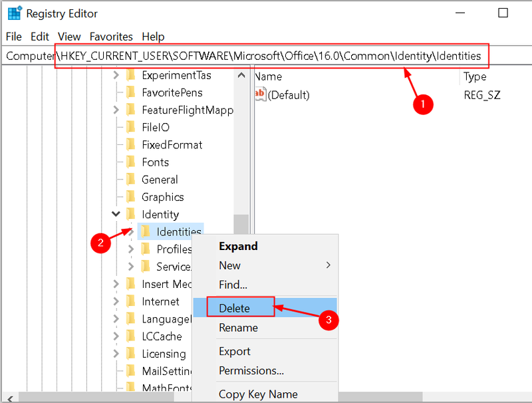The height and width of the screenshot is (403, 532).
Task: Select the Language folder icon
Action: [x=130, y=319]
